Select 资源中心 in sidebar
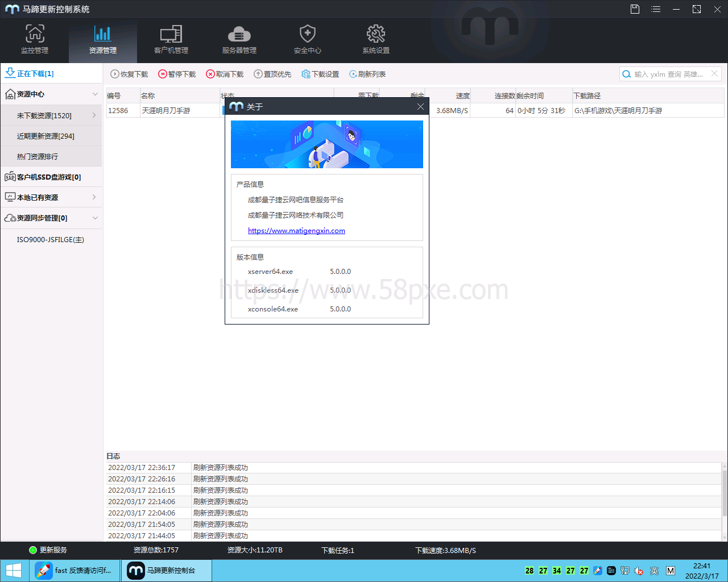 (51, 94)
